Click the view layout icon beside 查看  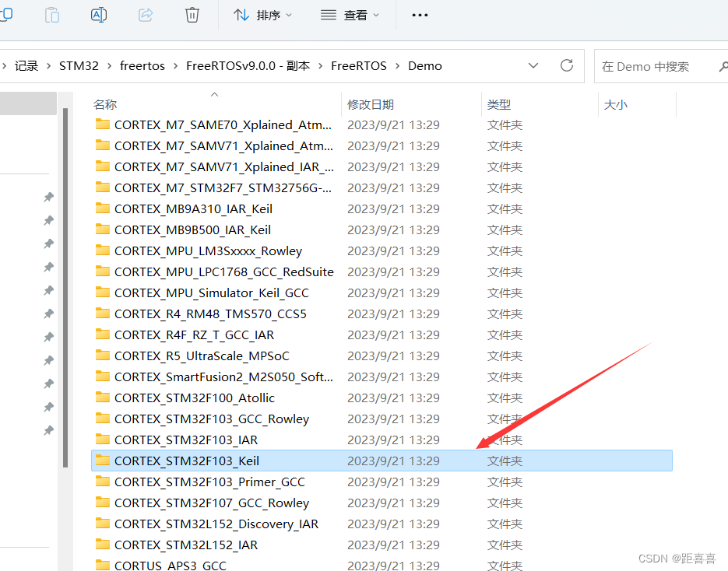tap(327, 15)
